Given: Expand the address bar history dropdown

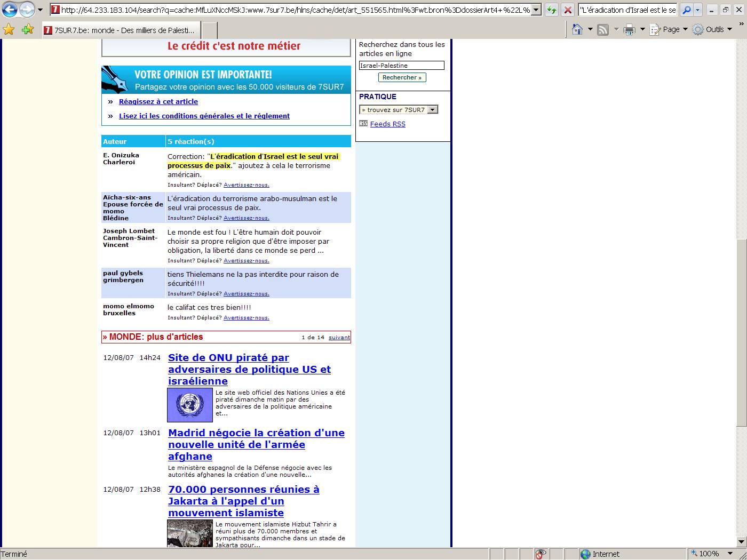Looking at the screenshot, I should tap(536, 10).
